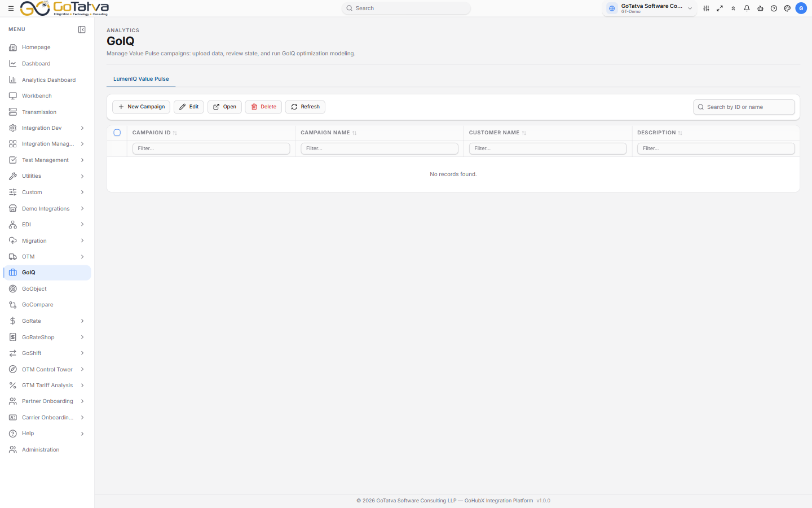Click the Open campaign button
Screen dimensions: 812x508
(x=224, y=107)
